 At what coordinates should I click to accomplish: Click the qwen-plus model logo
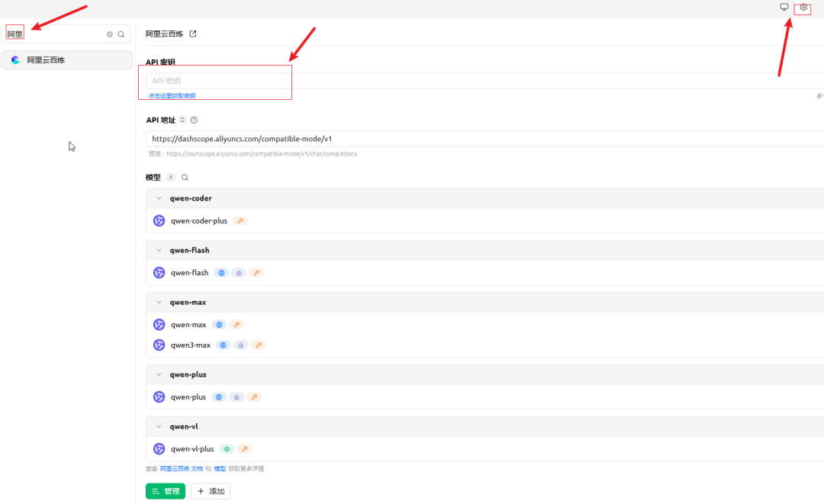159,397
